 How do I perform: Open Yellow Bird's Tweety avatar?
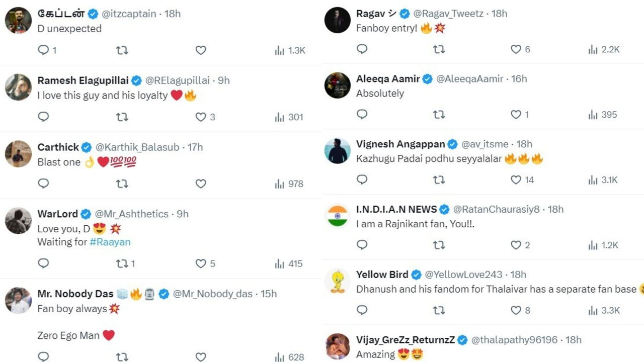pyautogui.click(x=337, y=281)
